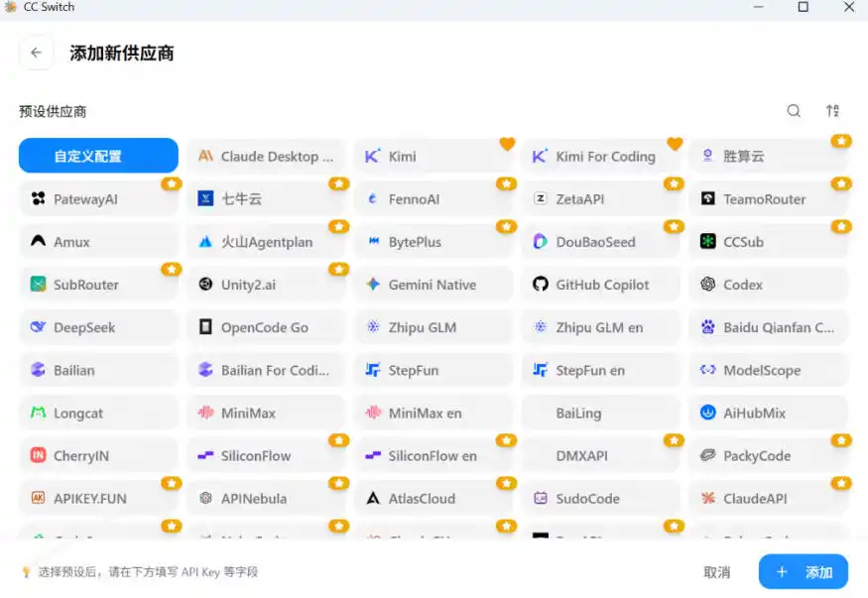Select the 胜算云 provider icon
The height and width of the screenshot is (598, 868).
[707, 156]
